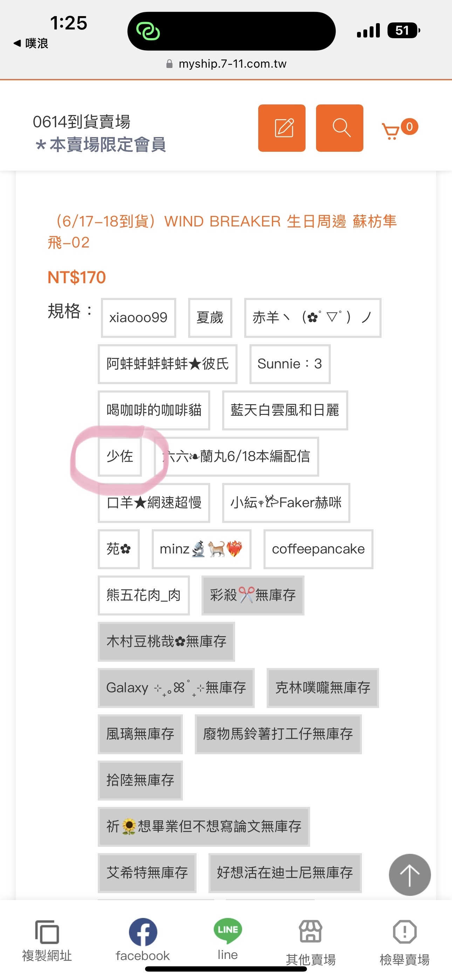
Task: Go back to 噗浪 app
Action: [31, 43]
